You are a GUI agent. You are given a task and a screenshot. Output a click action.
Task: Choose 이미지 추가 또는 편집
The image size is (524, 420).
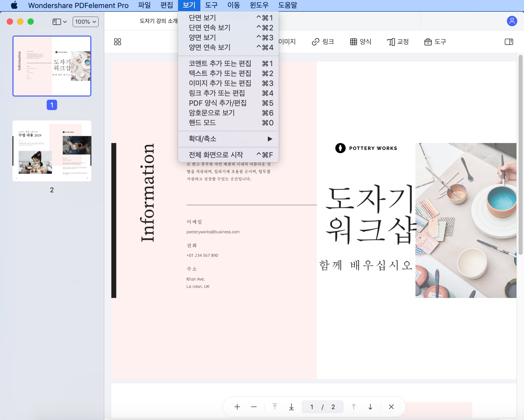tap(228, 83)
